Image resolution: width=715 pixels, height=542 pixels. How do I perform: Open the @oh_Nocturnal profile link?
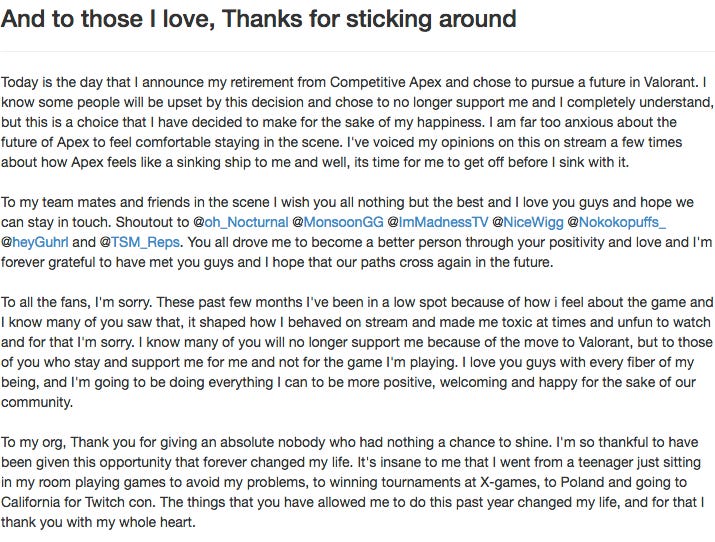click(x=241, y=222)
